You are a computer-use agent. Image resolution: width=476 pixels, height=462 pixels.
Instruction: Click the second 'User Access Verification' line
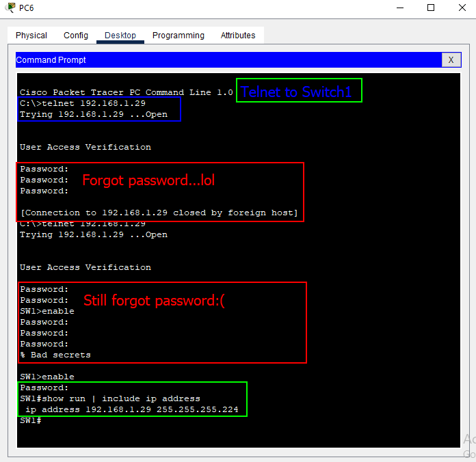pos(85,267)
